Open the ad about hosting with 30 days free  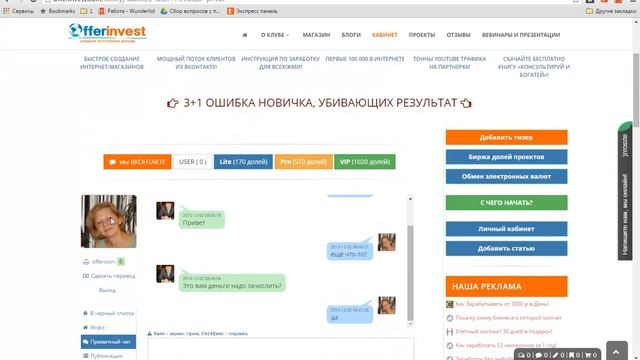[x=503, y=331]
